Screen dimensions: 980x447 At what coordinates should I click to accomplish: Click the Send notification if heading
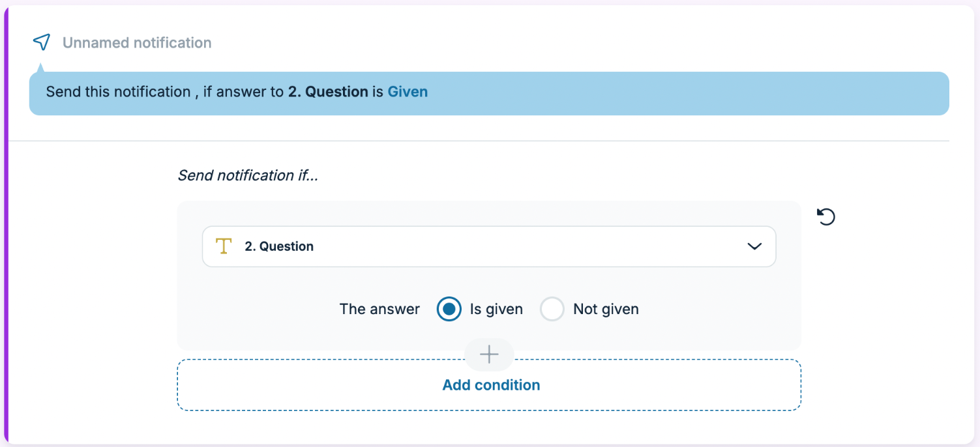click(x=248, y=175)
